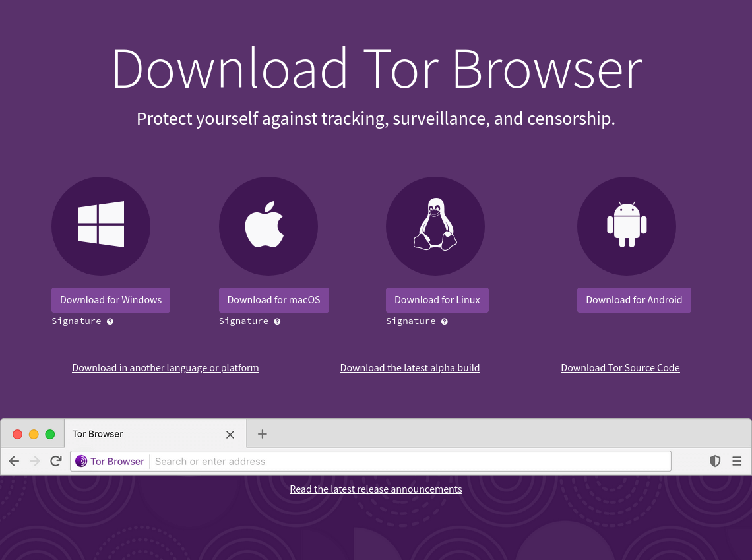Click help icon beside Windows Signature
Screen dimensions: 752x560
click(x=110, y=321)
